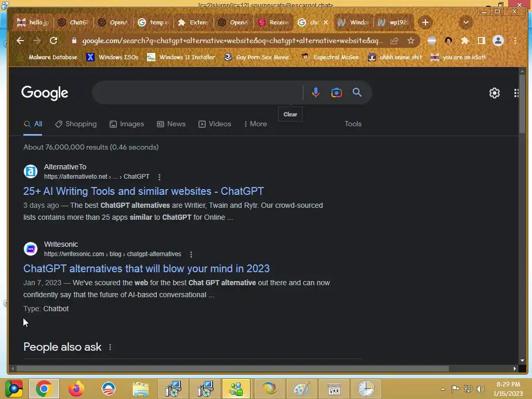Show hidden system tray icons arrow

pos(443,389)
